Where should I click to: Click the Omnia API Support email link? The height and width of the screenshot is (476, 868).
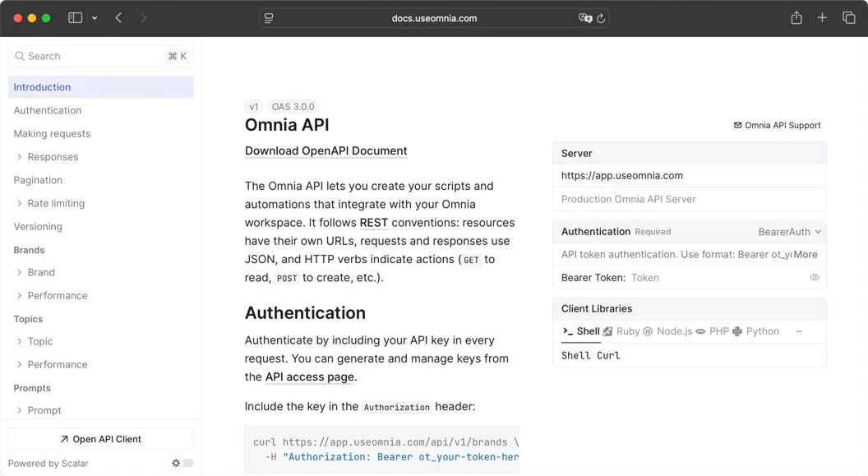point(778,125)
